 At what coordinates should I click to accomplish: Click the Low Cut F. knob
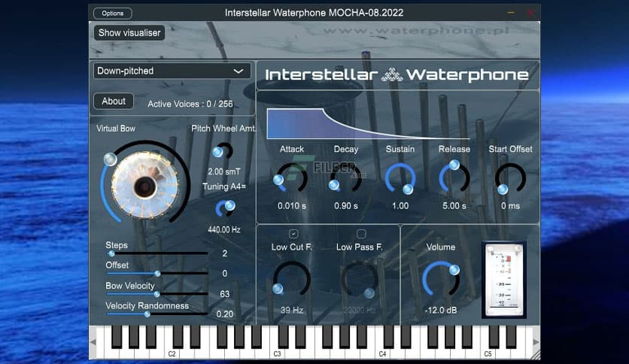click(292, 280)
